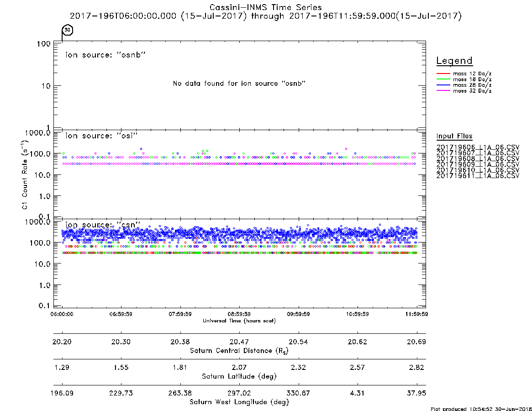
Task: Click the Saturn West Longitude axis label
Action: 239,402
